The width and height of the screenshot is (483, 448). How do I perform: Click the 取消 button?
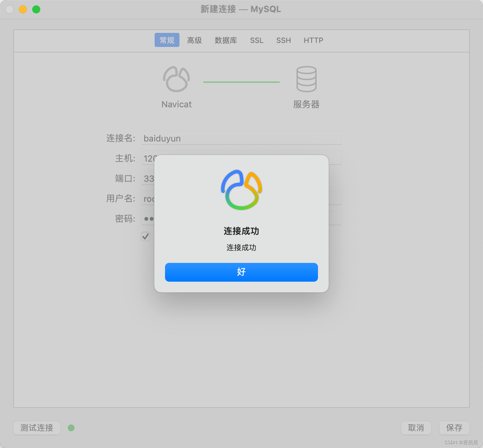click(x=416, y=428)
